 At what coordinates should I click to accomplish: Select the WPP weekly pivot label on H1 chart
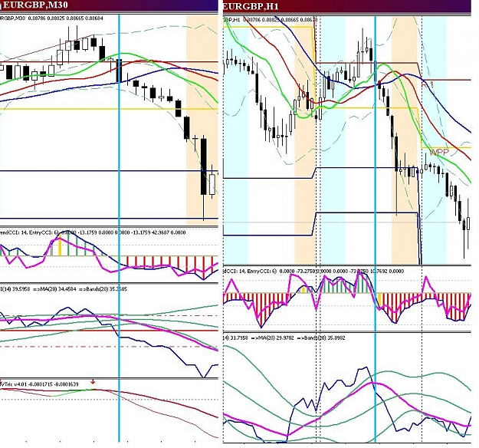[x=439, y=152]
